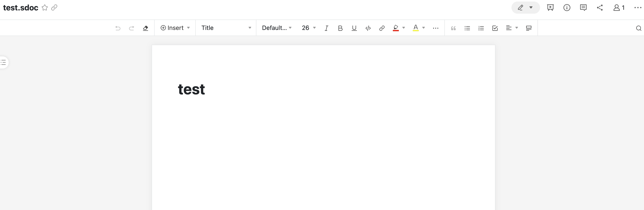Toggle underline formatting
Screen dimensions: 644x210
(354, 28)
